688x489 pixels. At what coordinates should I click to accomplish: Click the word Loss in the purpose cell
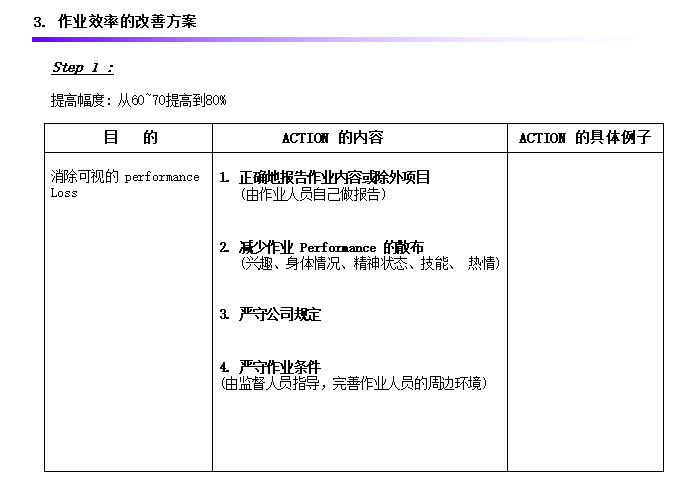(x=64, y=193)
